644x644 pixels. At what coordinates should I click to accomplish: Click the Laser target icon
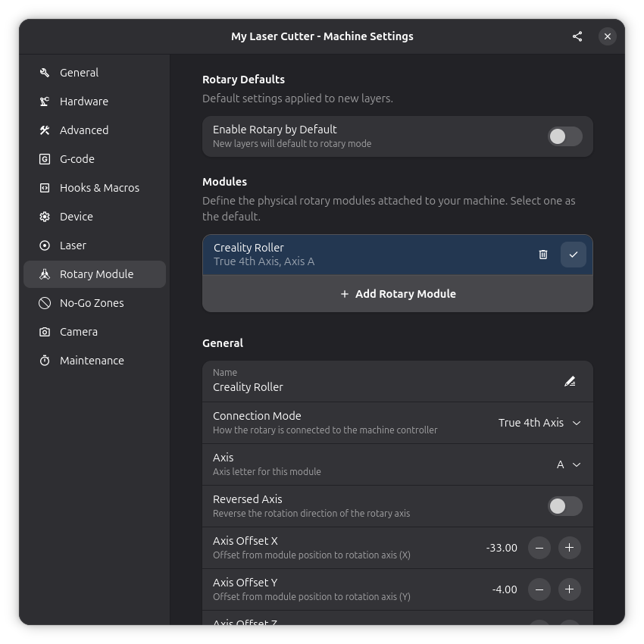[x=45, y=245]
